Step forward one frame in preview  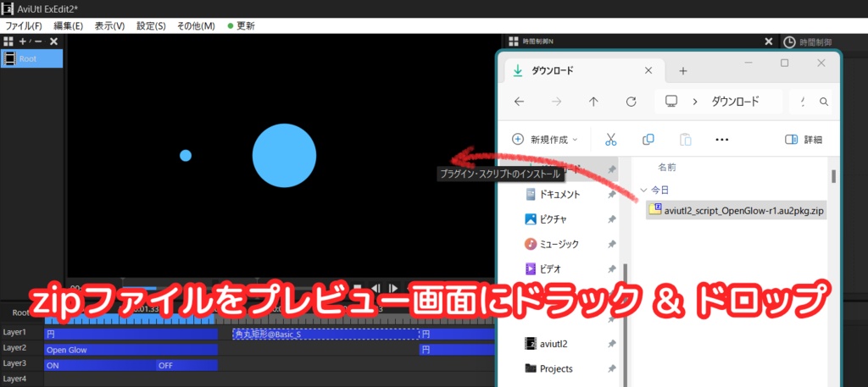coord(392,288)
